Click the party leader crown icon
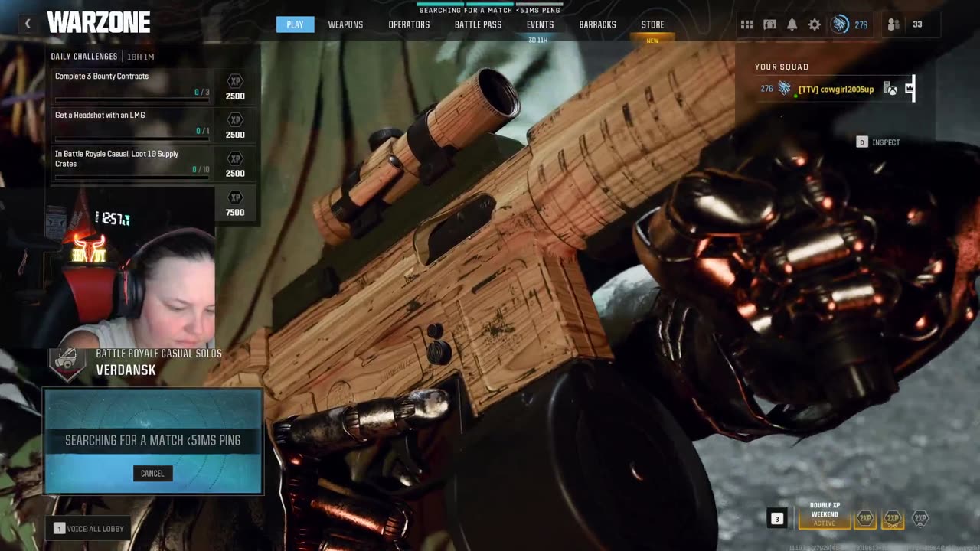 [910, 88]
